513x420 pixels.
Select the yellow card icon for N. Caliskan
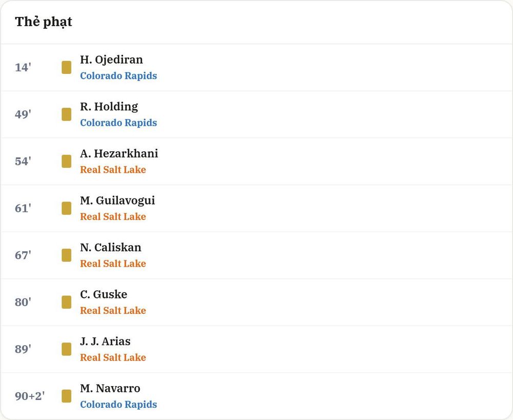[66, 255]
